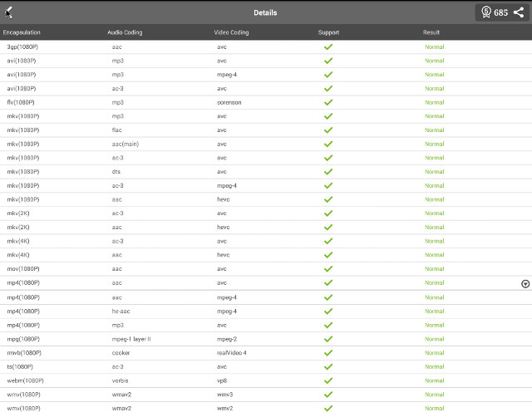Screen dimensions: 532x412
Task: Select the mp4(1080P) he-aac row
Action: (x=266, y=311)
